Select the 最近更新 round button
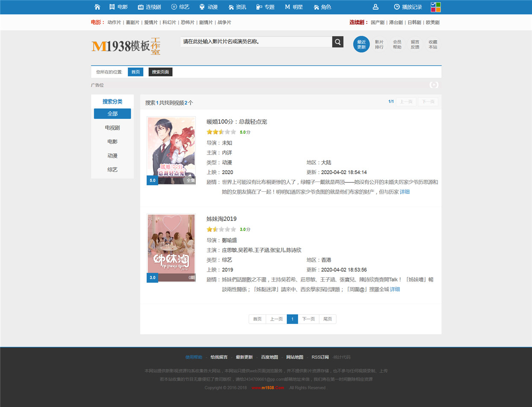Screen dimensions: 532x407 362,44
